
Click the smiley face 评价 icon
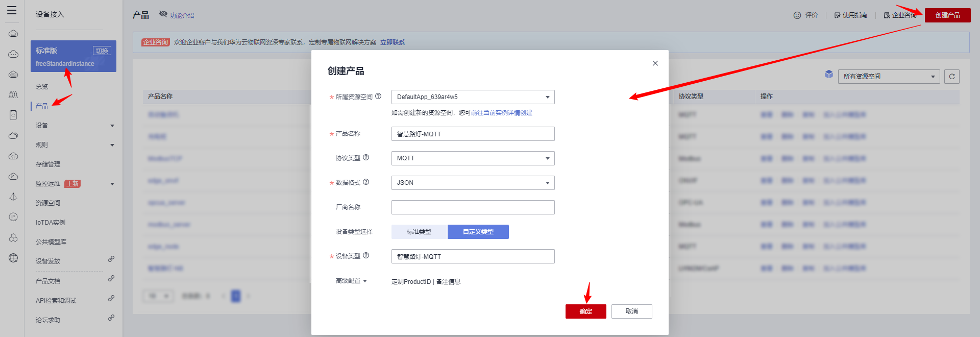point(797,15)
